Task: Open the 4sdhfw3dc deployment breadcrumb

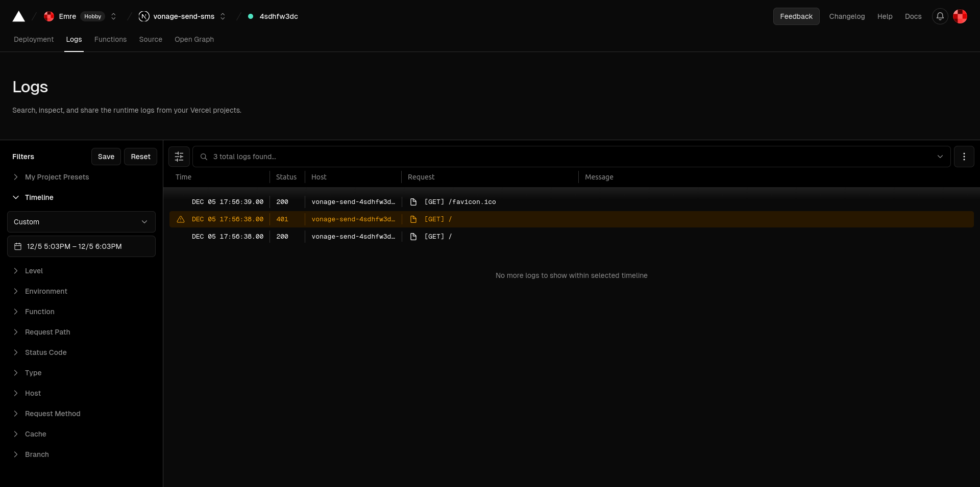Action: coord(279,16)
